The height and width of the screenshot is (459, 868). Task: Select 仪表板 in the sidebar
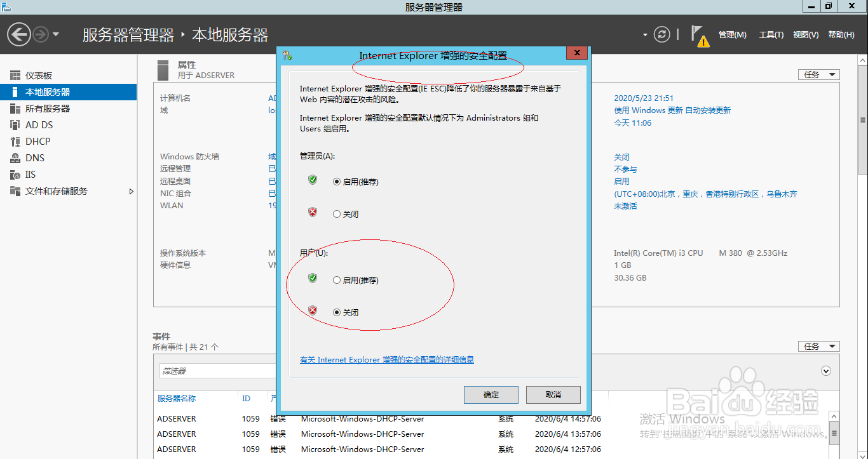(68, 76)
